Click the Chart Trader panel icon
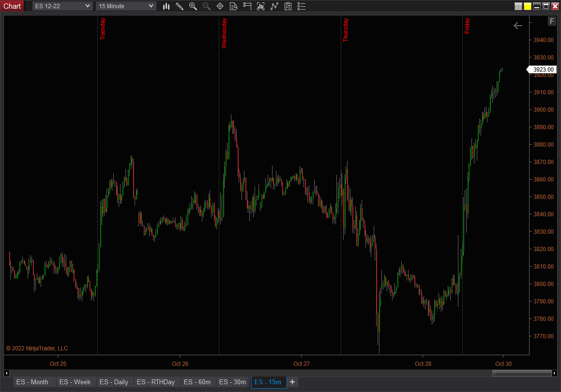 point(247,6)
